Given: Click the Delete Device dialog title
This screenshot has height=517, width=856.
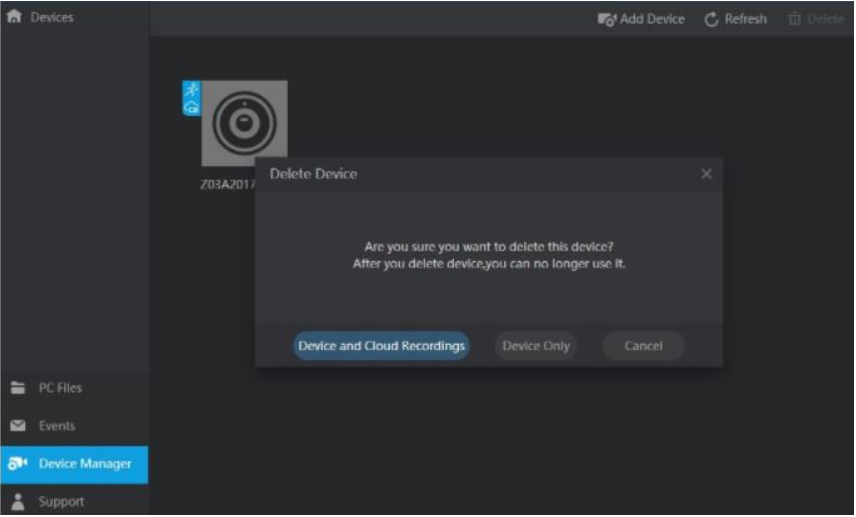Looking at the screenshot, I should pos(313,174).
